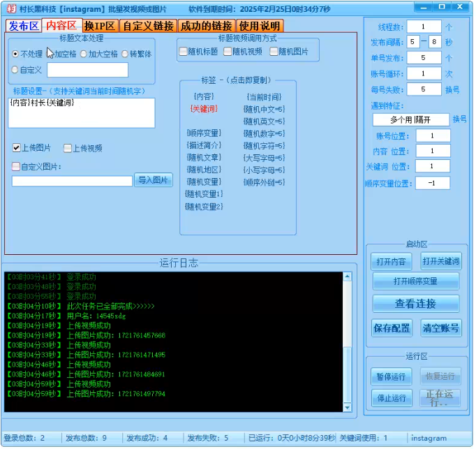Click the 导入图片 button

coord(154,180)
